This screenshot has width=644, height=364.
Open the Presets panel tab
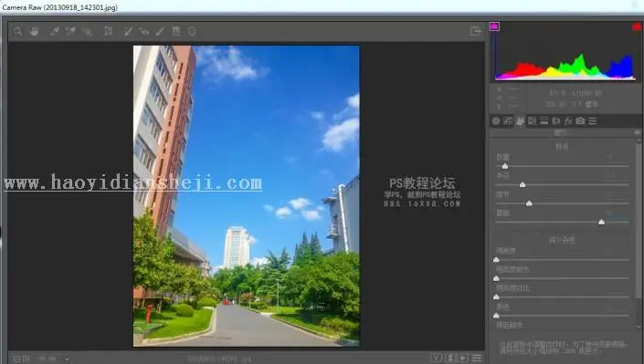click(x=593, y=120)
